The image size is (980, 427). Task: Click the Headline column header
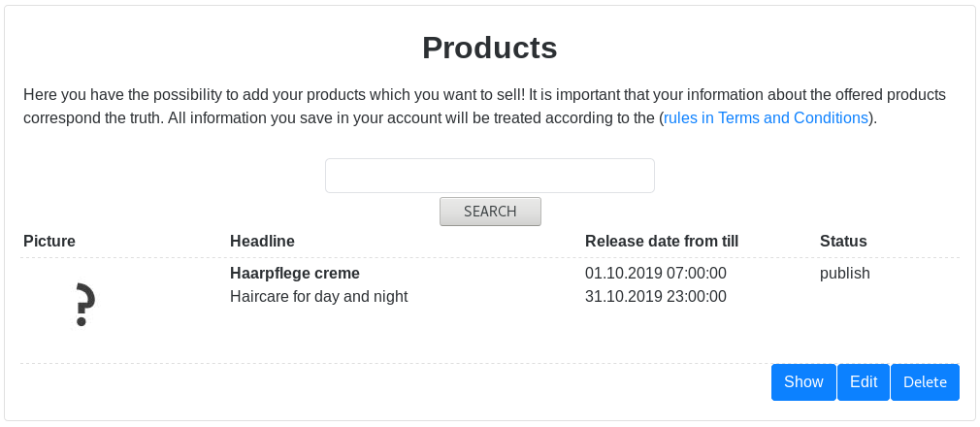(262, 241)
